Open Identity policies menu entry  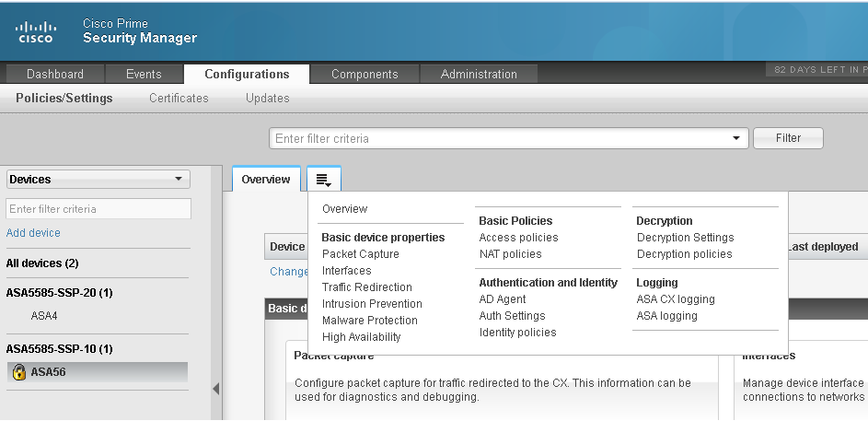point(517,333)
